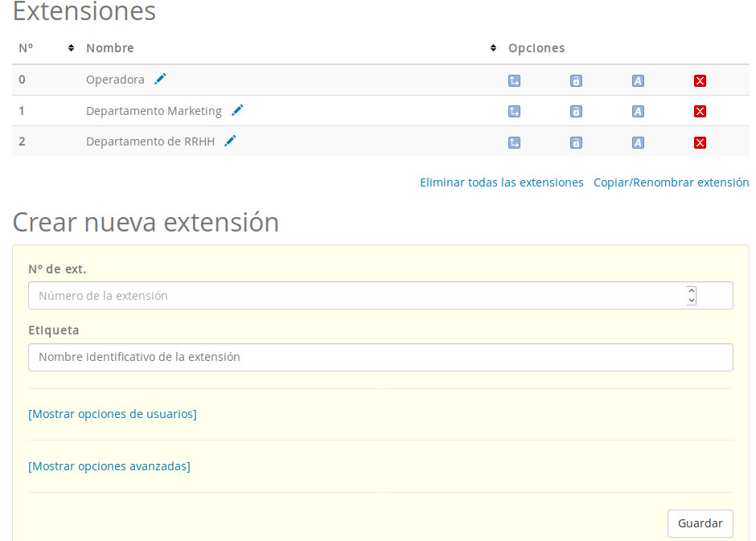
Task: Click the padlock icon for Operadora
Action: coord(576,80)
